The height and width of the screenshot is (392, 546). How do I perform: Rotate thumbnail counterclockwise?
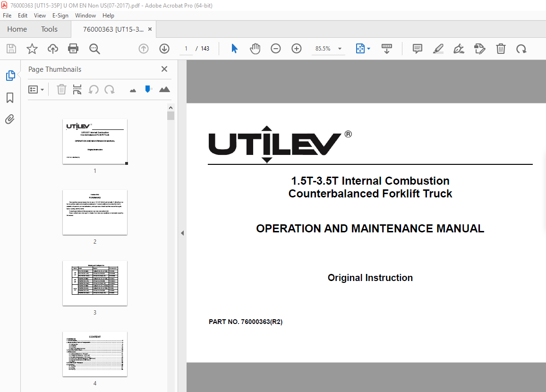coord(94,89)
